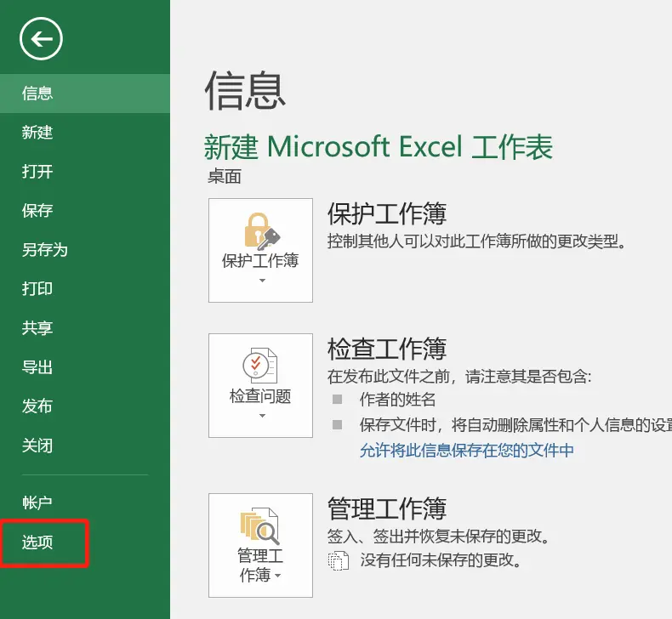
Task: Click the large 信息 page heading
Action: 245,90
